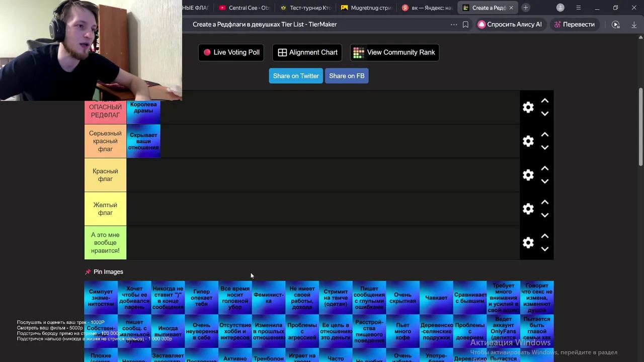The width and height of the screenshot is (644, 362).
Task: Open a new browser tab
Action: coord(526,8)
